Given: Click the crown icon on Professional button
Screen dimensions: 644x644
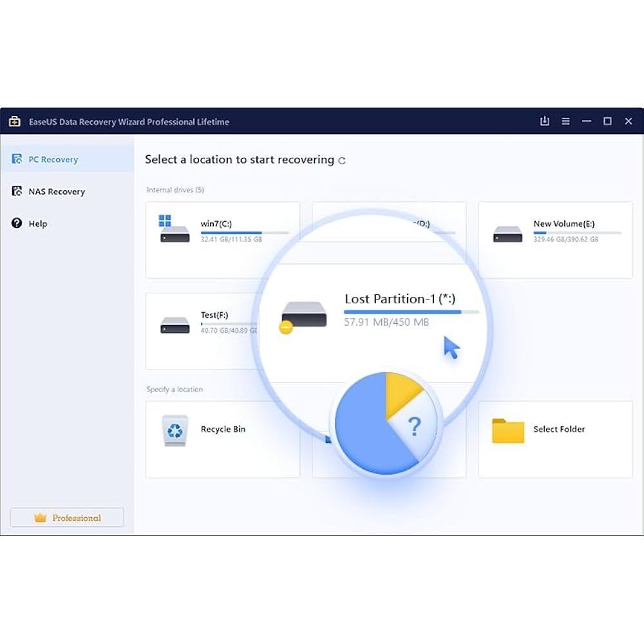Looking at the screenshot, I should tap(40, 518).
